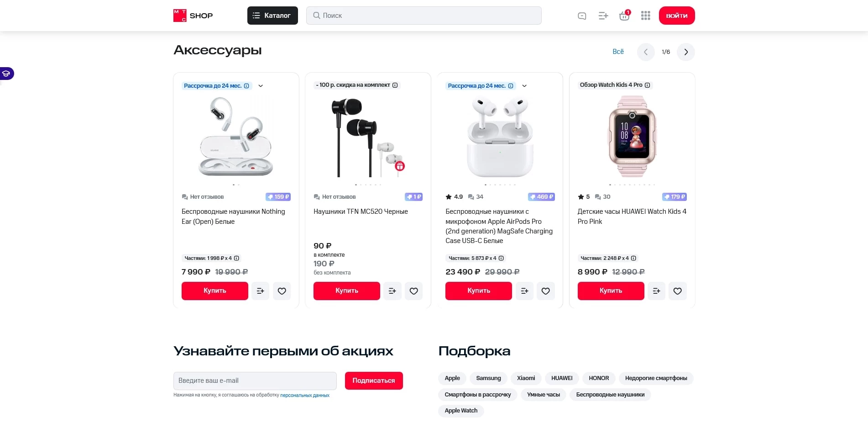Open info icon next to TFN discount badge

tap(395, 85)
